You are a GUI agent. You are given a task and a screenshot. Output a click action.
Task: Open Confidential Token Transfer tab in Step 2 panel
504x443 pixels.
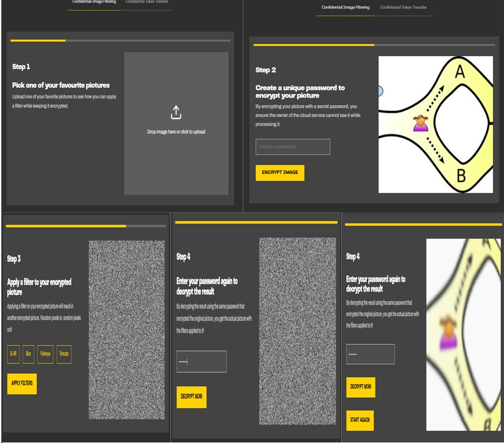click(x=403, y=7)
